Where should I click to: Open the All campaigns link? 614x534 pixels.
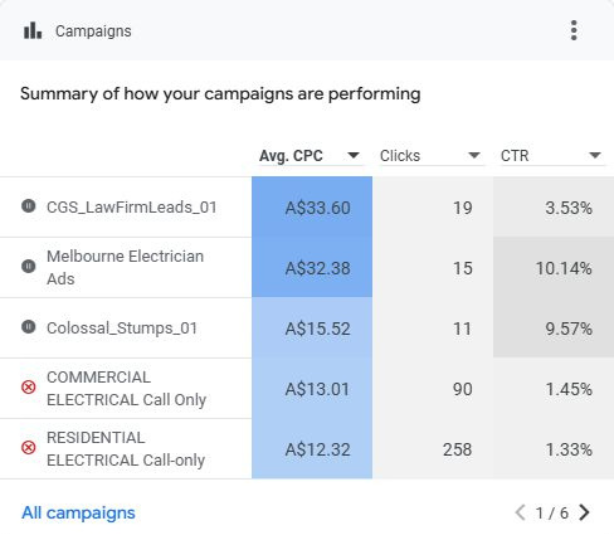click(x=78, y=513)
